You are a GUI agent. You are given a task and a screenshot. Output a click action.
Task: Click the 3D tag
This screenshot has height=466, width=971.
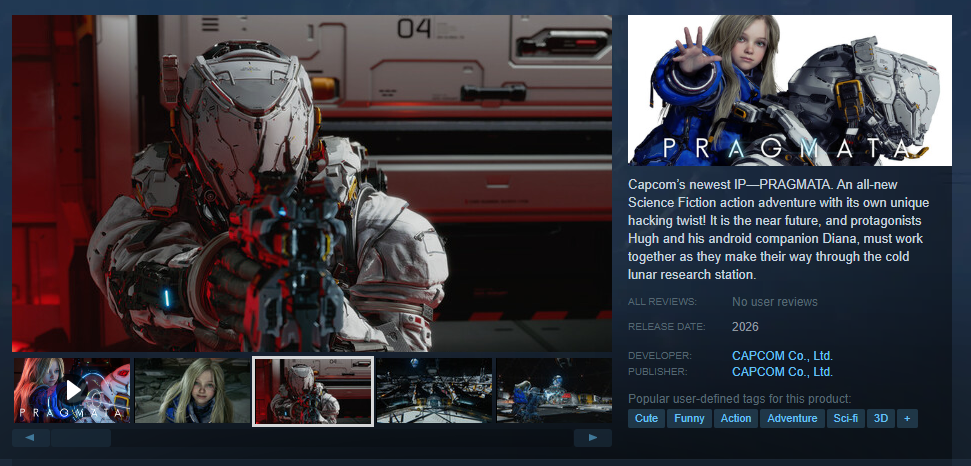(881, 418)
